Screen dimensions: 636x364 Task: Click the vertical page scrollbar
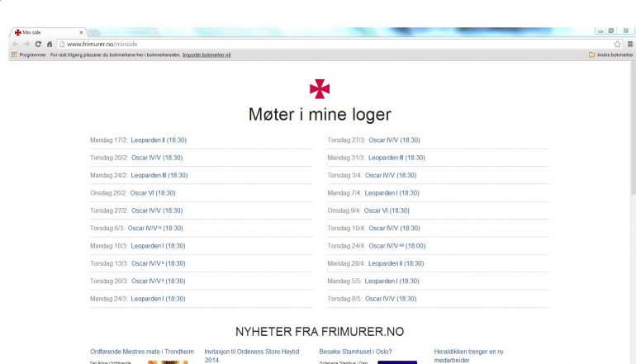[634, 129]
